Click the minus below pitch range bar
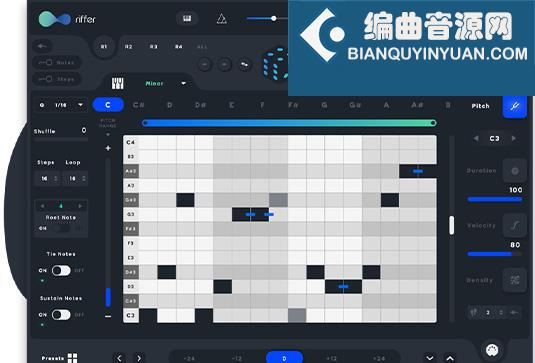 pos(108,316)
